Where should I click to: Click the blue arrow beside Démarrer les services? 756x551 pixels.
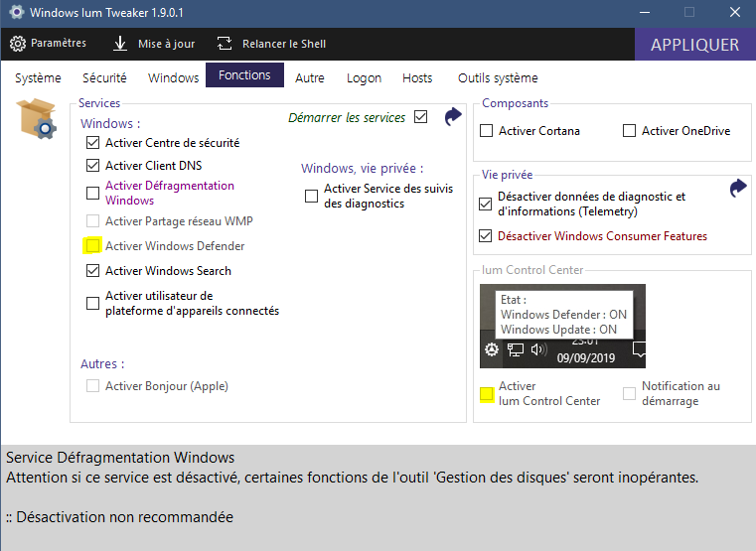[453, 116]
